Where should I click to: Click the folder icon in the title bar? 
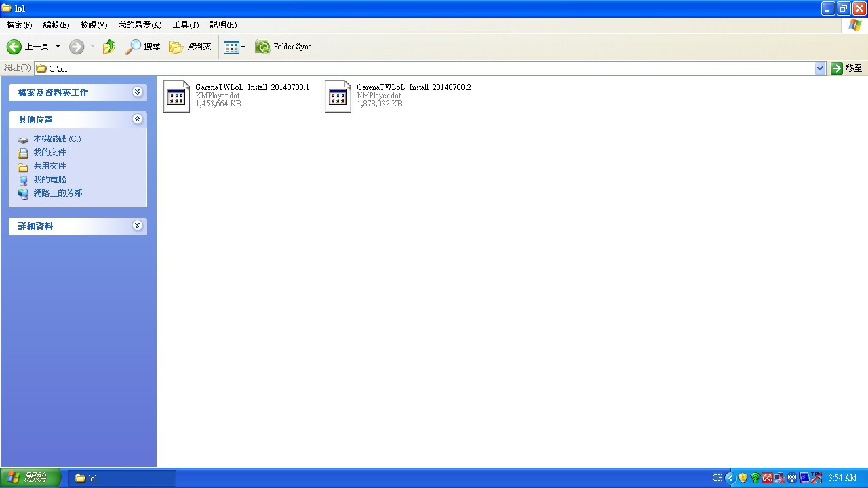click(x=7, y=8)
